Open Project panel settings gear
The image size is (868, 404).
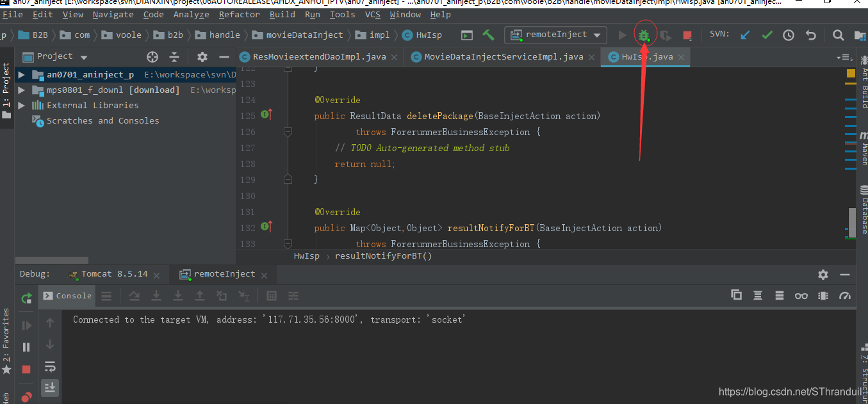pos(202,57)
